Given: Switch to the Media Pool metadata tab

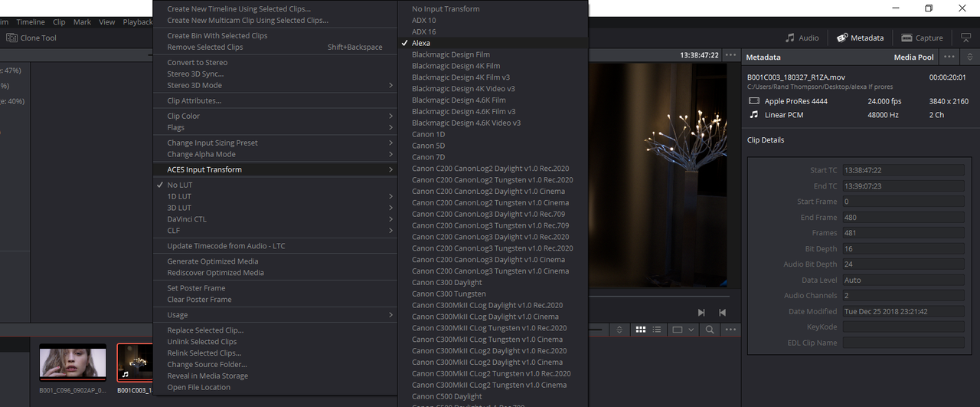Looking at the screenshot, I should point(914,57).
